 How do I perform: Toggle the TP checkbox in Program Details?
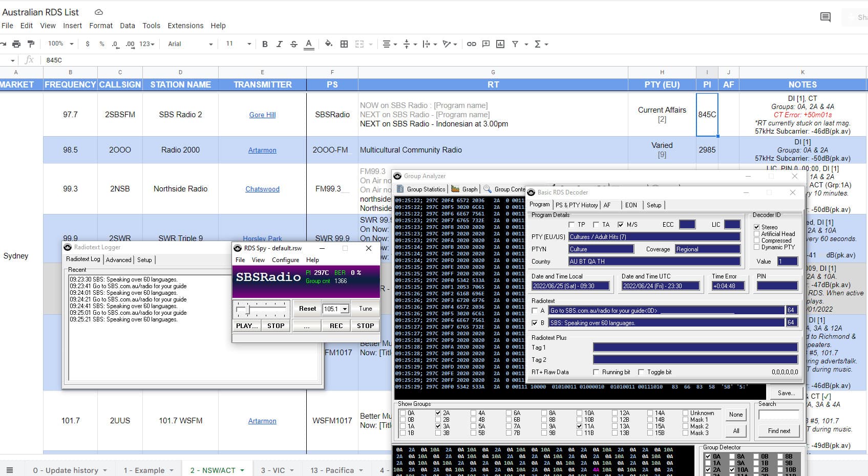[x=571, y=225]
